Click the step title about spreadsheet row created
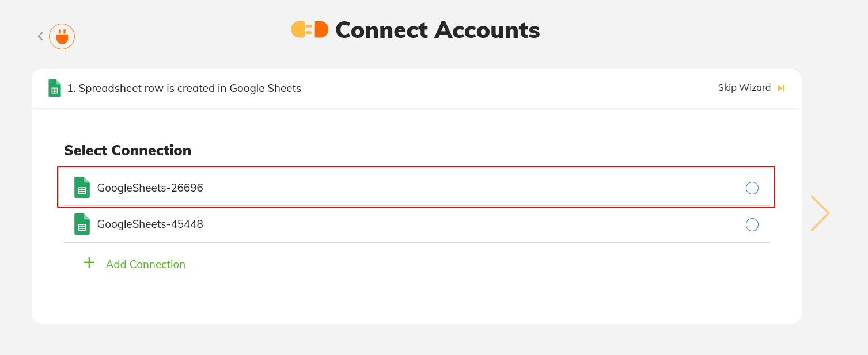 coord(184,88)
